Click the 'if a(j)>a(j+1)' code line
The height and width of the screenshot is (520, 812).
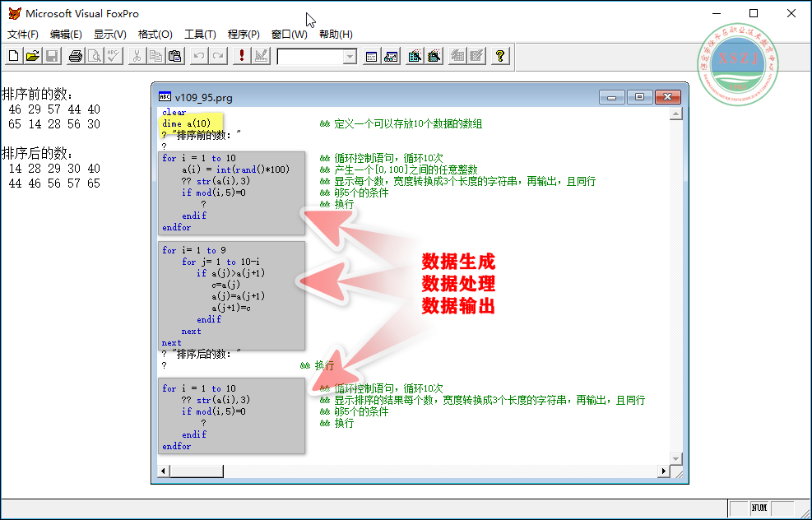point(231,273)
